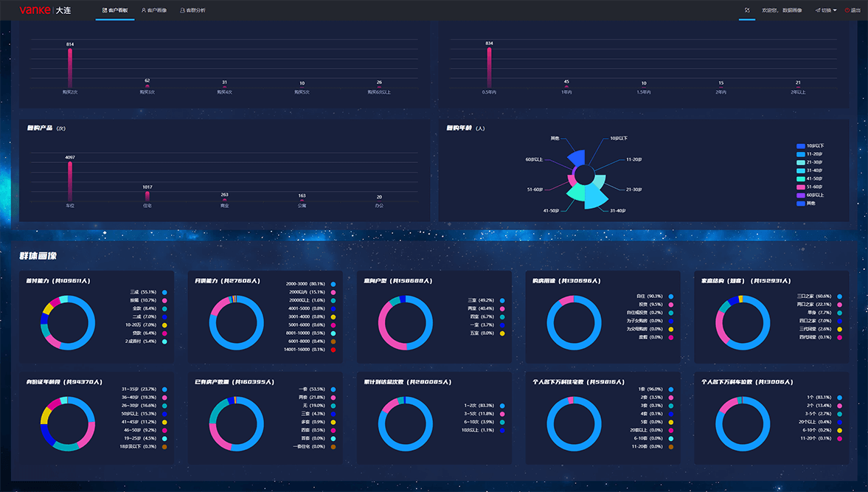Switch to the 客户画像 tab
Screen dimensions: 868x492
point(154,10)
